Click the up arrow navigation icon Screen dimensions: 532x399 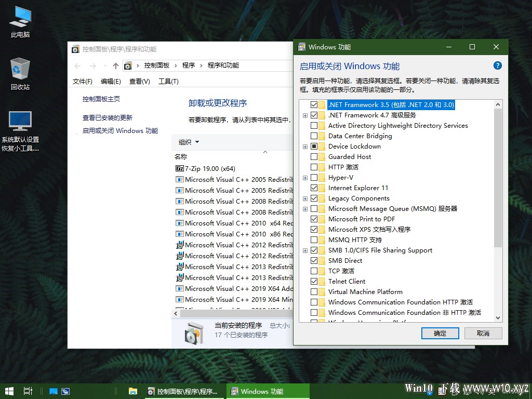(116, 66)
